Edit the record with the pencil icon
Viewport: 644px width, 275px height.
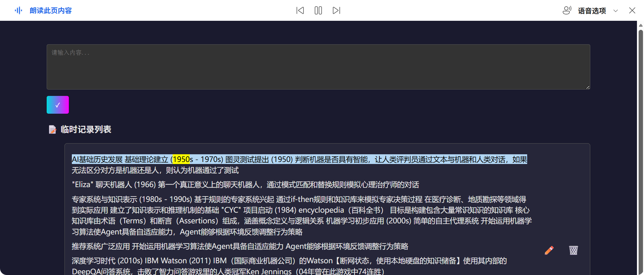point(549,250)
